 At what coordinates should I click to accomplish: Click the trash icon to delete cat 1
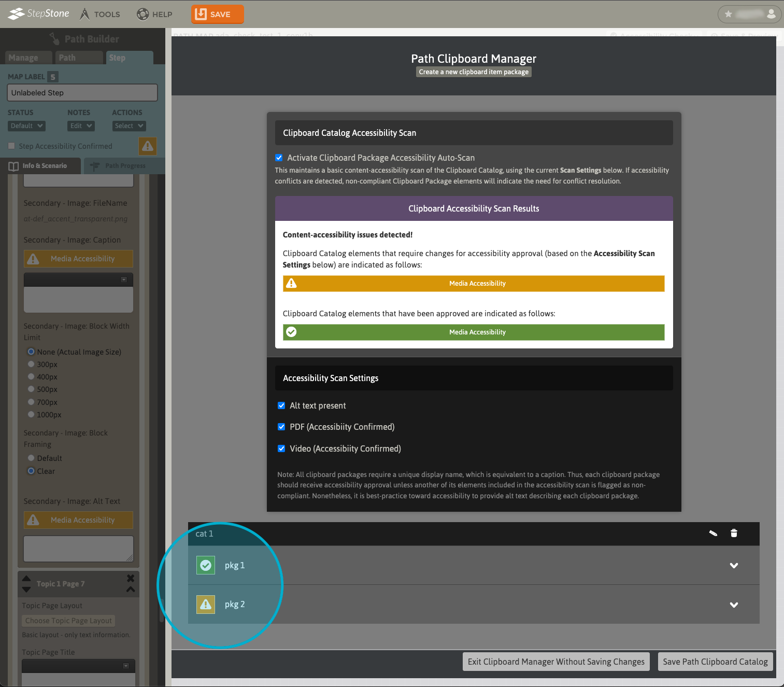click(x=734, y=533)
